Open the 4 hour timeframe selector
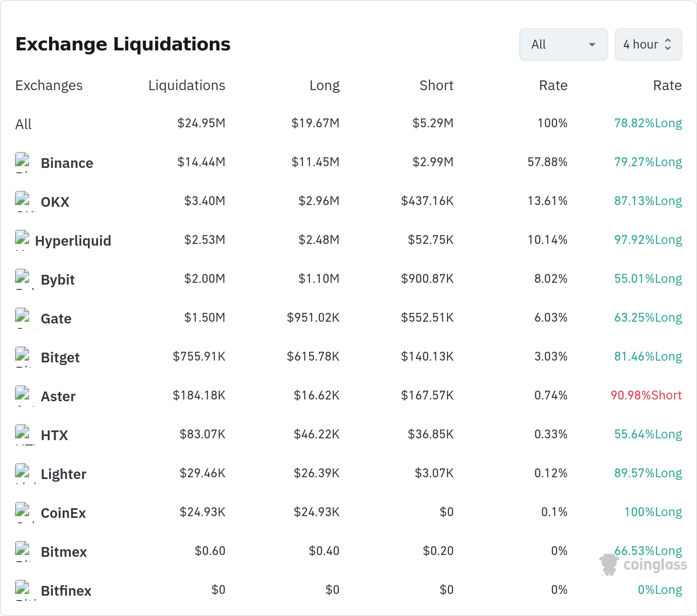The image size is (697, 616). pos(648,44)
